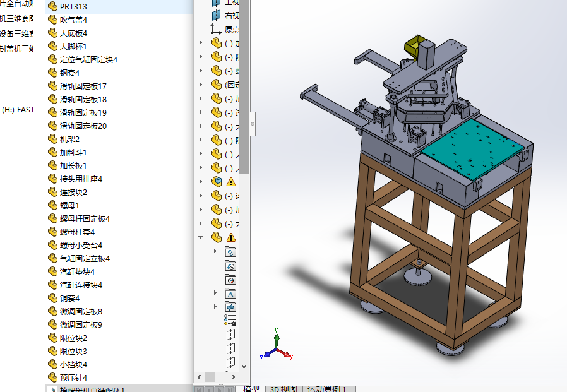
Task: Open the History folder with clock icon
Action: point(230,266)
